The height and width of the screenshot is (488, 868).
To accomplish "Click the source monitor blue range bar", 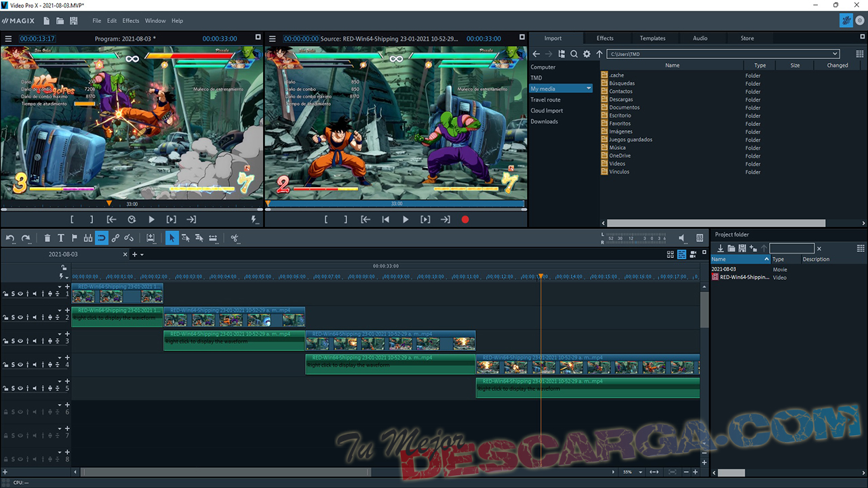I will [396, 203].
